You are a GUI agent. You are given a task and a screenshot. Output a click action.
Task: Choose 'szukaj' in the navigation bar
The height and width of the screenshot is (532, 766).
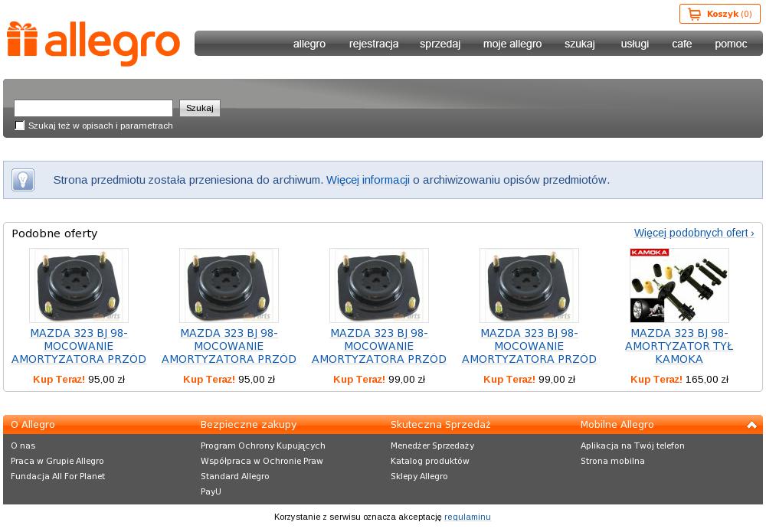(x=580, y=44)
